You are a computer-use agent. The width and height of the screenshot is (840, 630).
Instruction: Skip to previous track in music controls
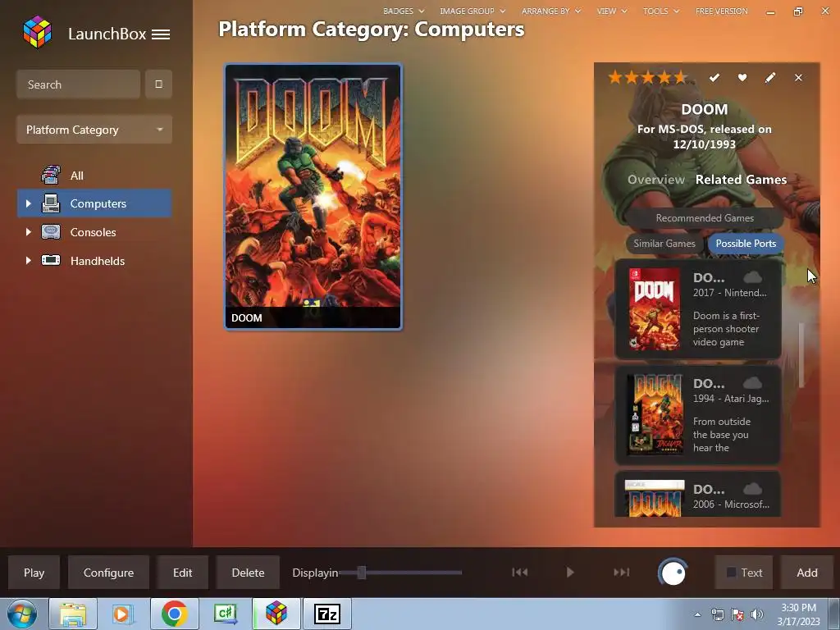coord(519,572)
